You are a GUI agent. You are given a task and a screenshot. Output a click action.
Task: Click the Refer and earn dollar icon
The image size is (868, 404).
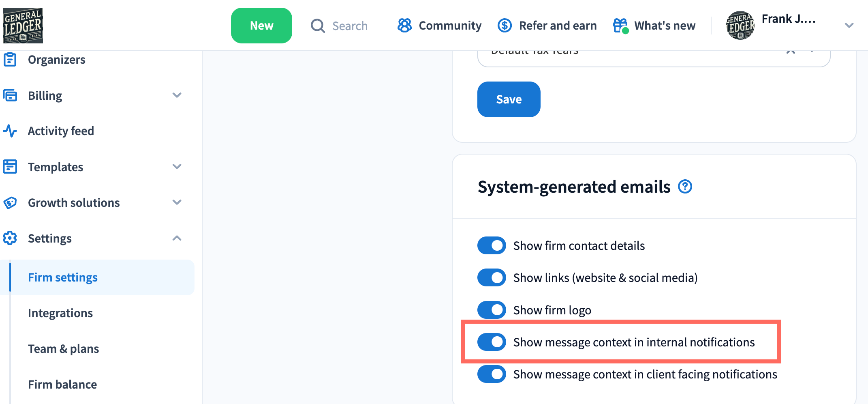(505, 26)
